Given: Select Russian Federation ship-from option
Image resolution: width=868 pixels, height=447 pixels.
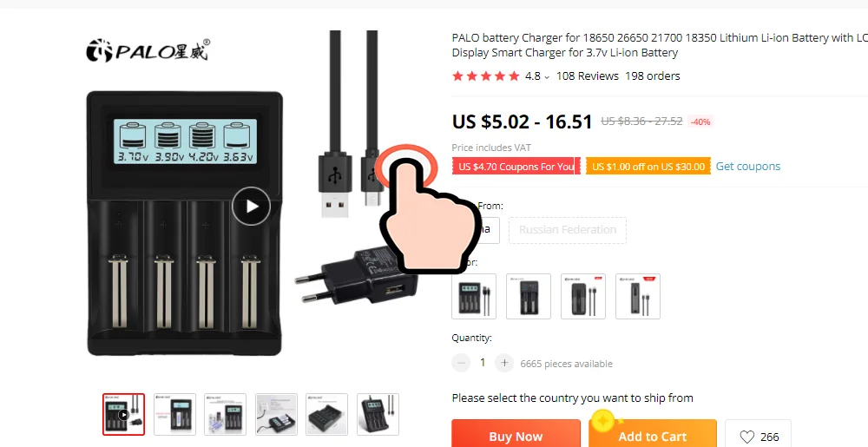Looking at the screenshot, I should [x=568, y=230].
